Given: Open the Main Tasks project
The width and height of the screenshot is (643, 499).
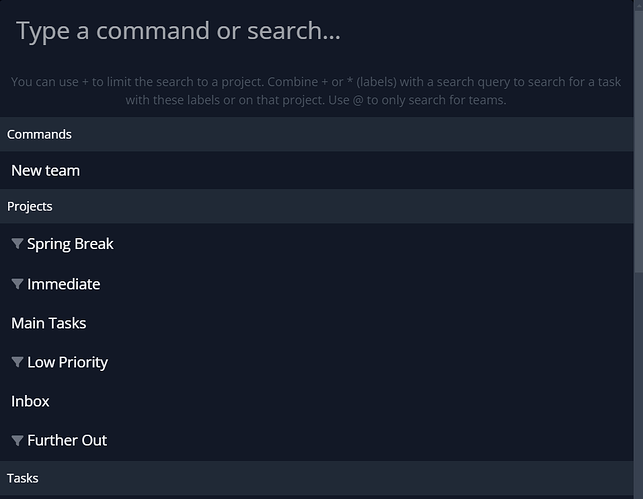Looking at the screenshot, I should (x=49, y=323).
